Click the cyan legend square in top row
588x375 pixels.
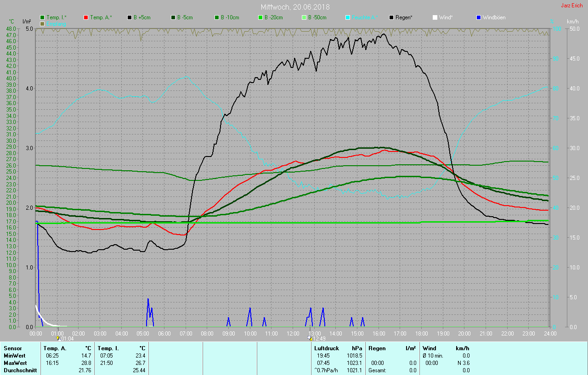[347, 17]
